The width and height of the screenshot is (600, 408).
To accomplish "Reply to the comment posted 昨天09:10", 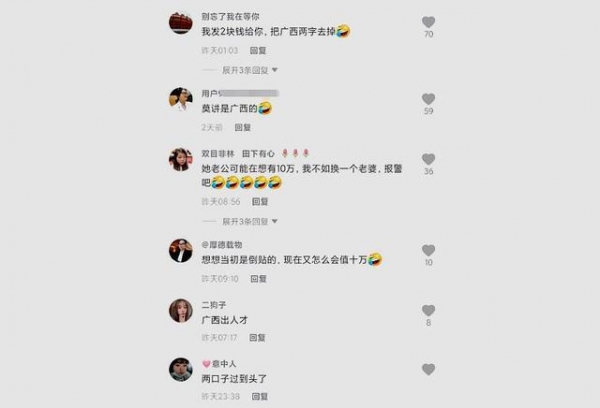I will [x=258, y=279].
